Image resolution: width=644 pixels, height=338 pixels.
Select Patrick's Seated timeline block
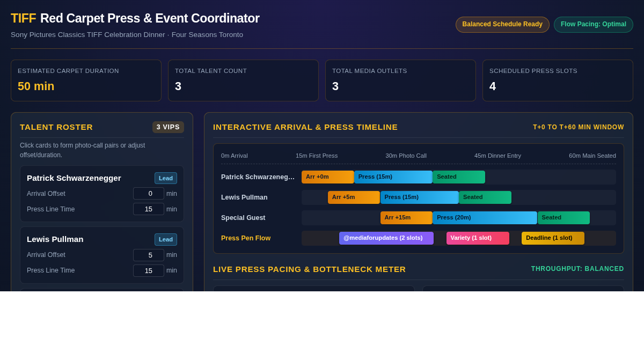(x=459, y=177)
